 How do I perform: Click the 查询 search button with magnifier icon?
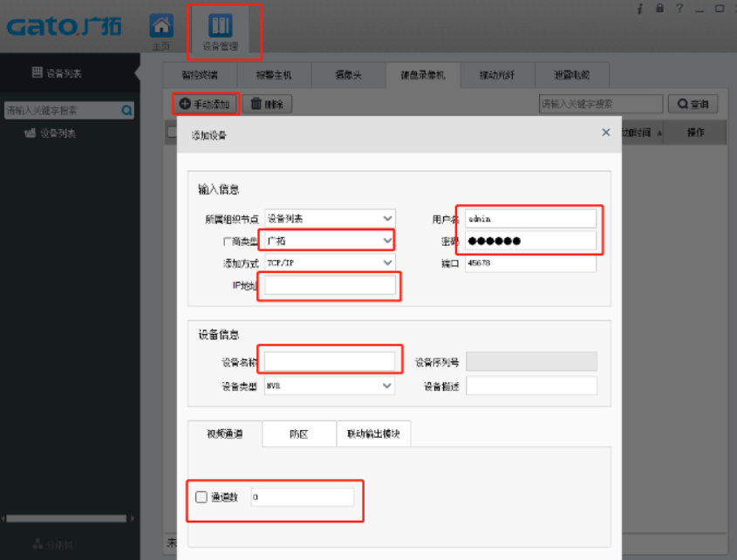tap(693, 103)
